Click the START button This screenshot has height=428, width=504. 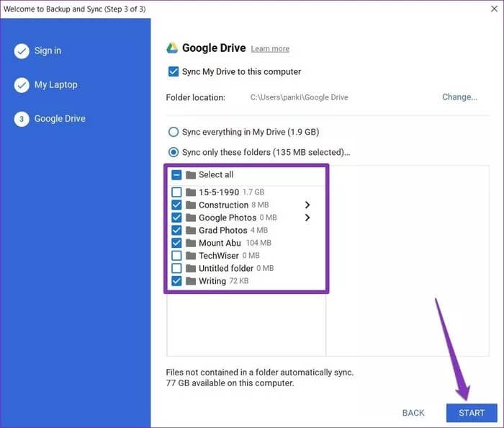[472, 413]
